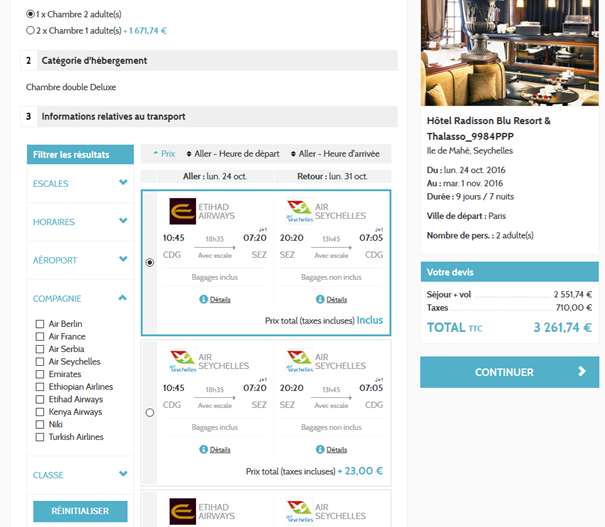Viewport: 605px width, 527px height.
Task: Expand the Horaires filter section
Action: (123, 222)
